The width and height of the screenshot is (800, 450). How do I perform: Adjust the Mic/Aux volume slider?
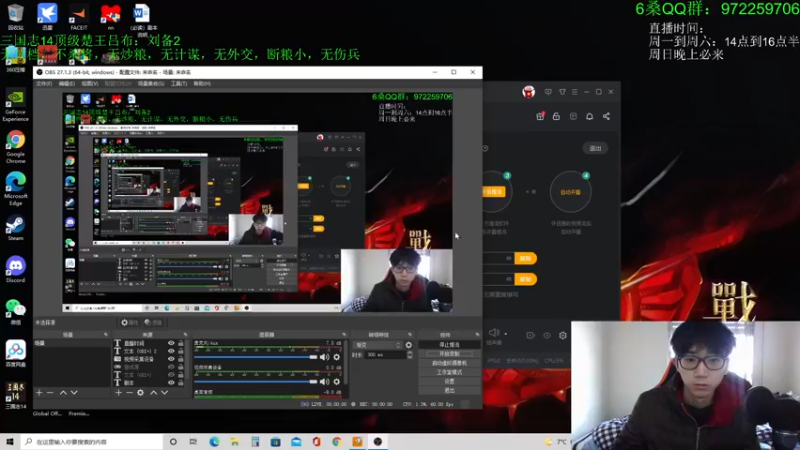[x=256, y=357]
